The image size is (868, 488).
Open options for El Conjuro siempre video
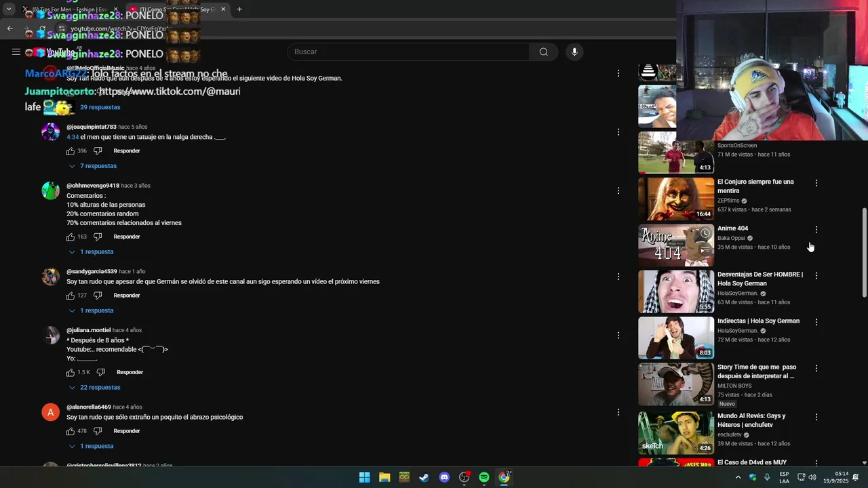[816, 183]
